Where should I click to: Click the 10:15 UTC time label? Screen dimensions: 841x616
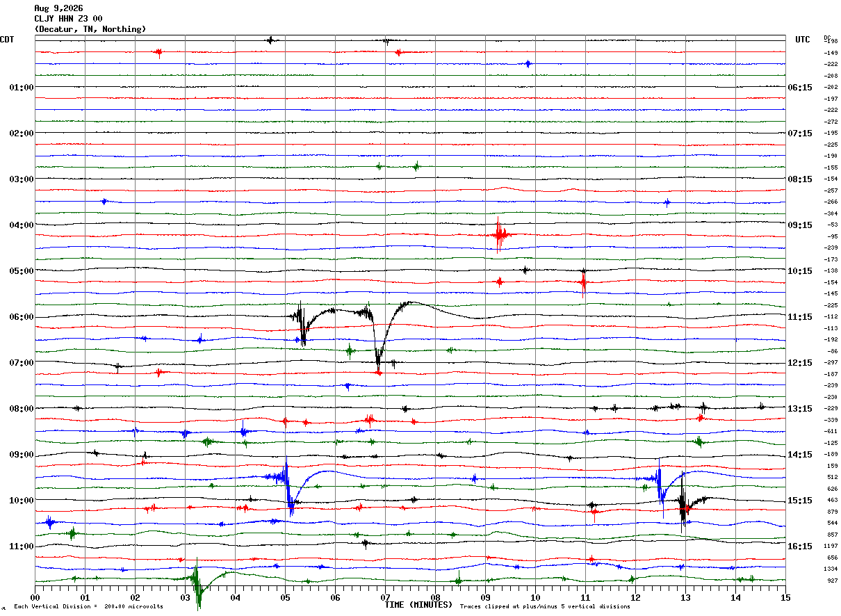(x=800, y=271)
